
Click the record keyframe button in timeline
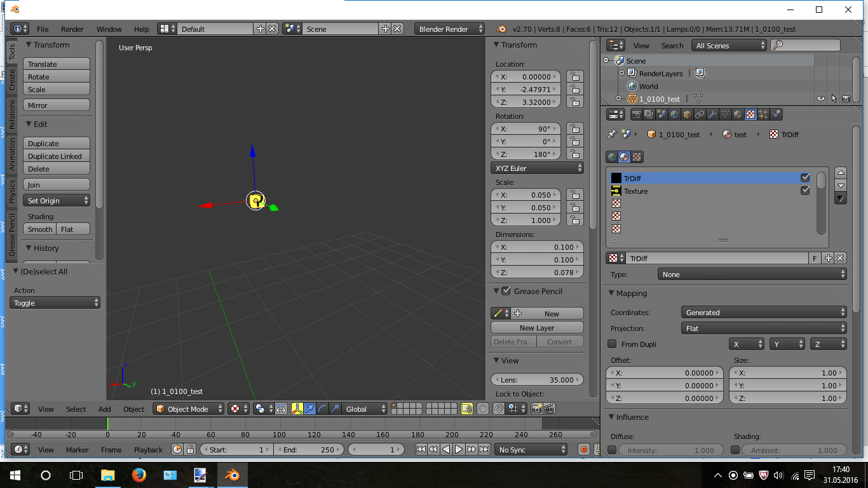point(584,450)
